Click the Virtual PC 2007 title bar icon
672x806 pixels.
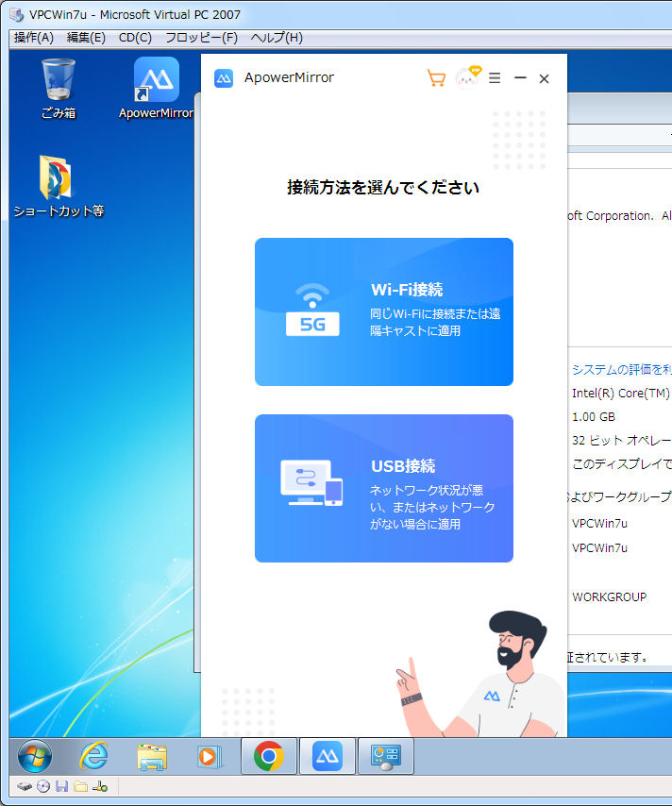(16, 15)
